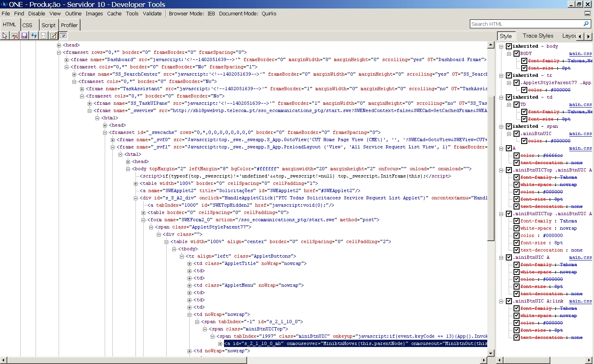The width and height of the screenshot is (594, 364).
Task: Click the HTML tree horizontal scroll-right arrow
Action: coord(484,360)
